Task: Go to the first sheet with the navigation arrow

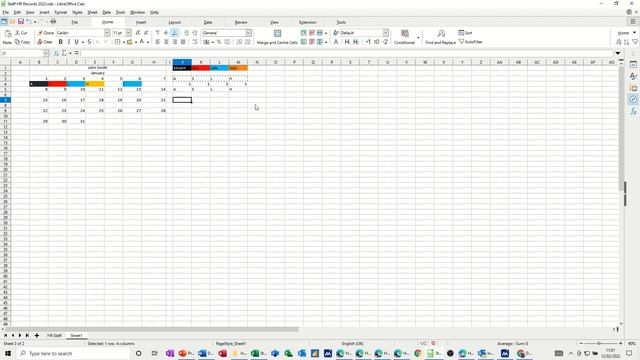Action: click(x=6, y=336)
